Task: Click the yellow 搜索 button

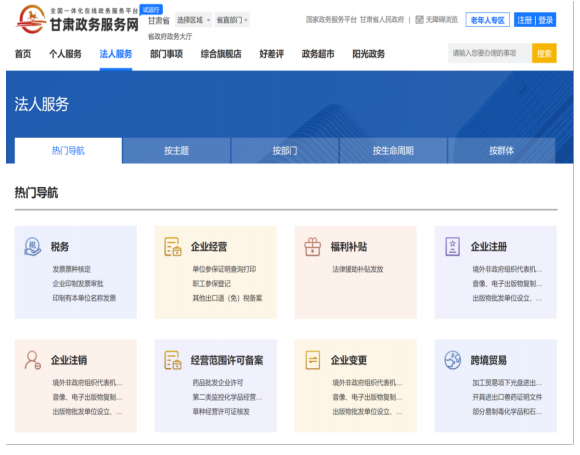Action: [544, 54]
